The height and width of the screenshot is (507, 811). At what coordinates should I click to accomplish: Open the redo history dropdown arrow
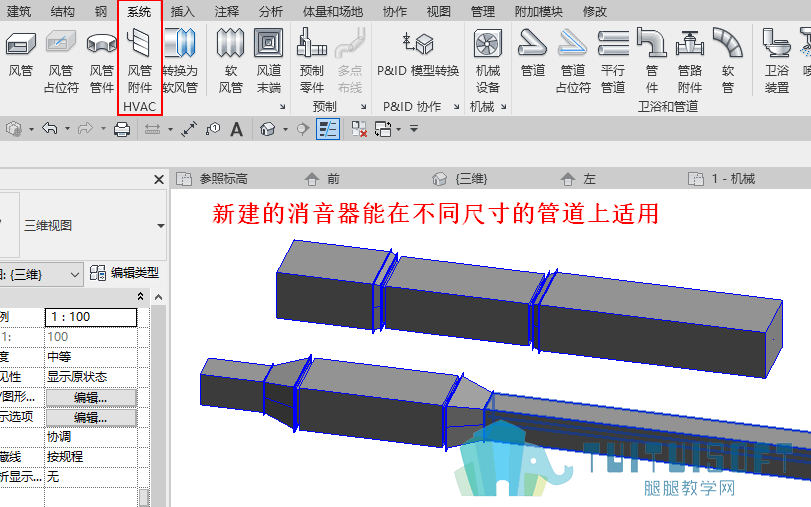(103, 129)
